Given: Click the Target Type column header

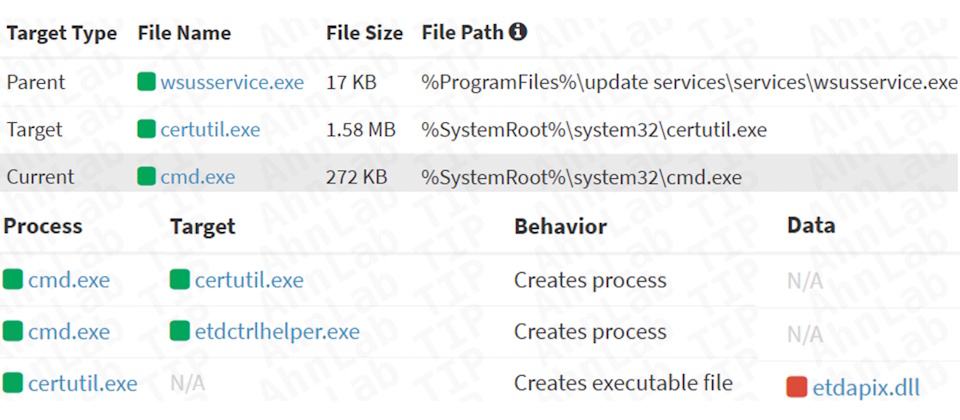Looking at the screenshot, I should pos(62,33).
